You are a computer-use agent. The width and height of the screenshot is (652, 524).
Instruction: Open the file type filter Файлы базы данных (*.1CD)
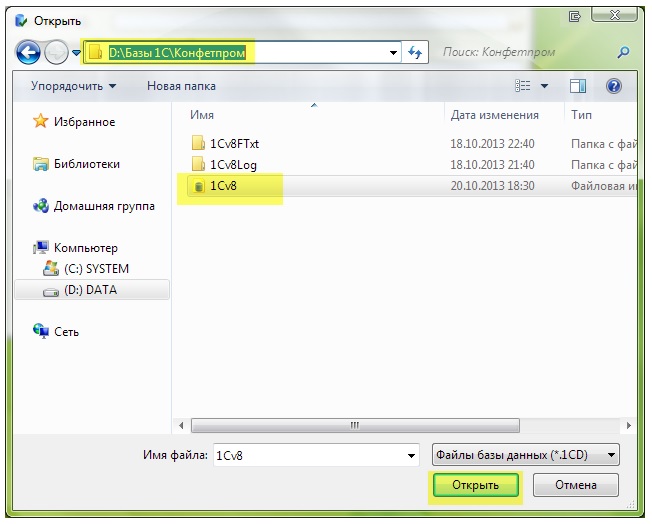(526, 455)
